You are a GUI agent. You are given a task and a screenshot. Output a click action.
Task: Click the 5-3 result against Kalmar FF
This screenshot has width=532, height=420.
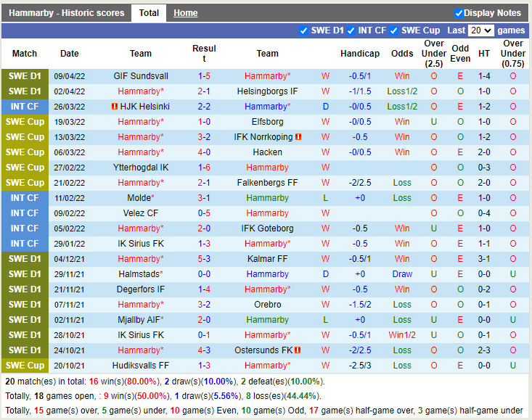point(204,259)
